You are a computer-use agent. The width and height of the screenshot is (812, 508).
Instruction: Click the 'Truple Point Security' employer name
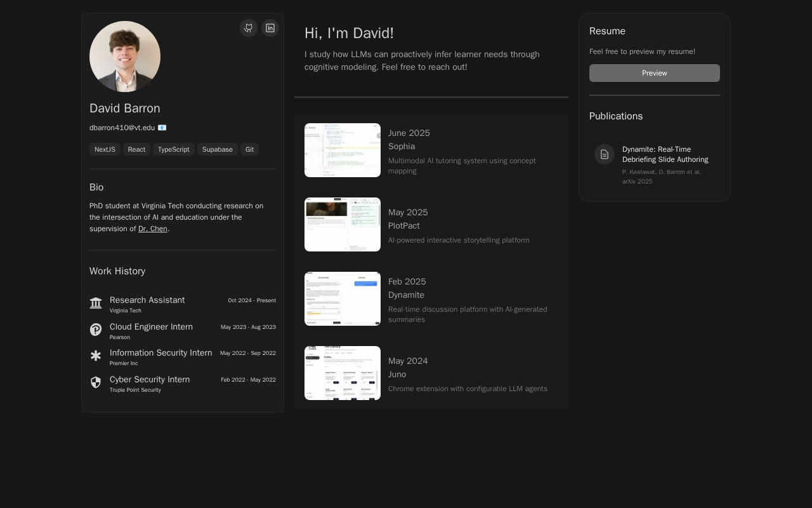point(135,390)
